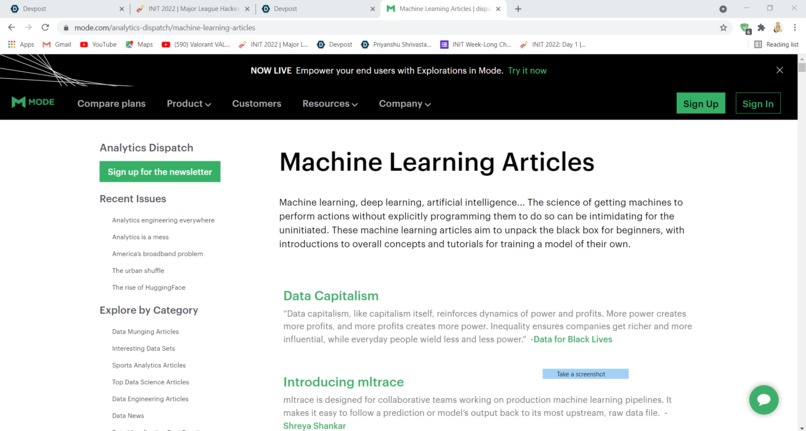Switch to the INIT 2022 Major League Hacking tab
This screenshot has height=431, width=806.
coord(191,9)
